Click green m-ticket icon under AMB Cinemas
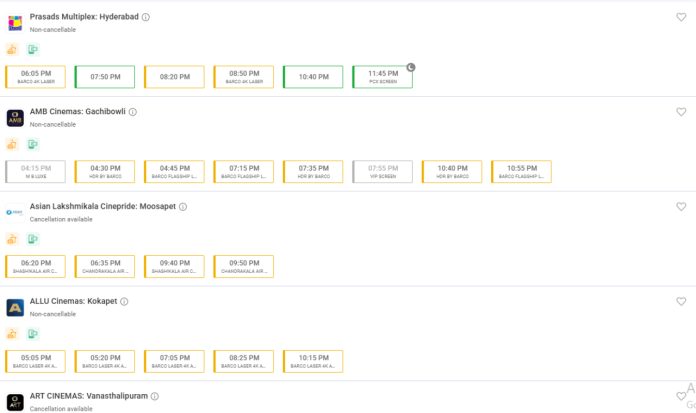This screenshot has height=413, width=696. coord(32,144)
